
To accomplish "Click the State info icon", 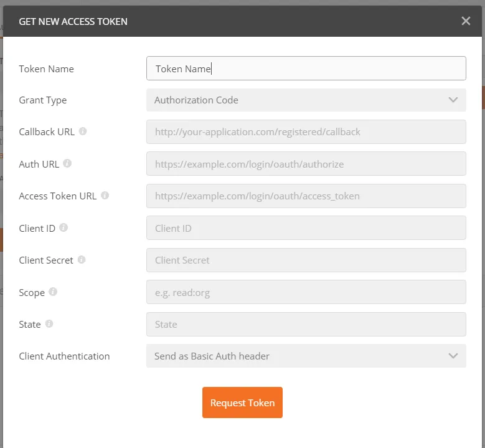I will (x=49, y=324).
